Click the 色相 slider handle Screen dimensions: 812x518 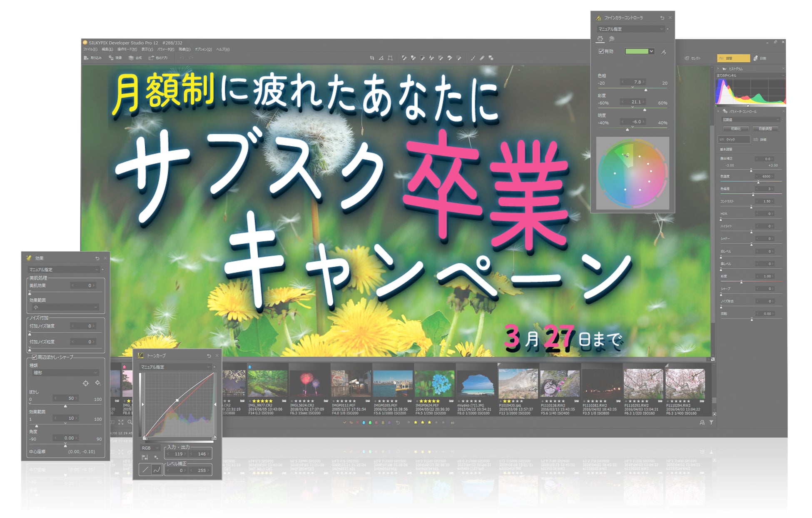click(646, 90)
